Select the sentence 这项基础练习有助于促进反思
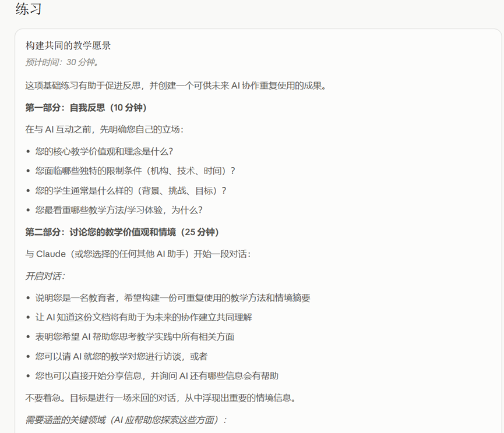The width and height of the screenshot is (504, 433). point(176,86)
